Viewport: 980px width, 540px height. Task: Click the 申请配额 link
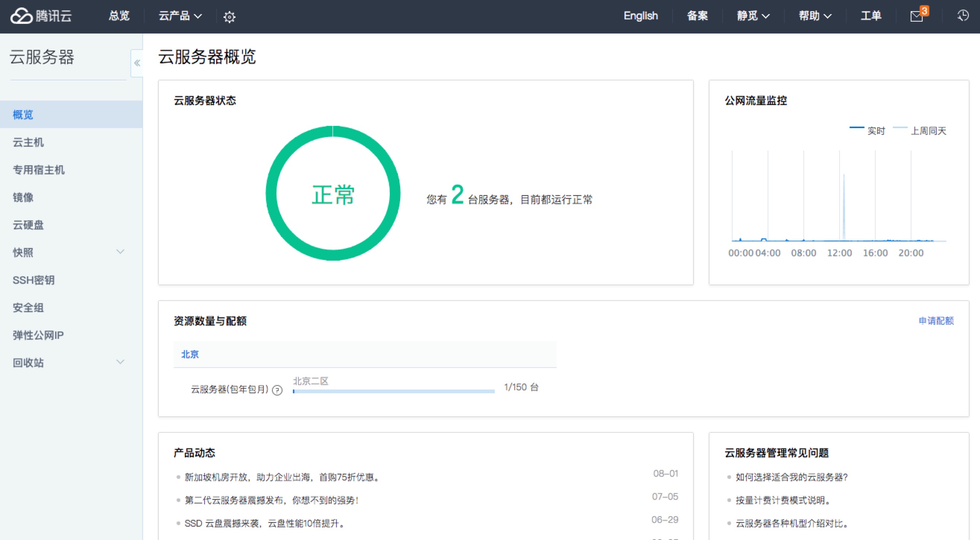pos(936,321)
